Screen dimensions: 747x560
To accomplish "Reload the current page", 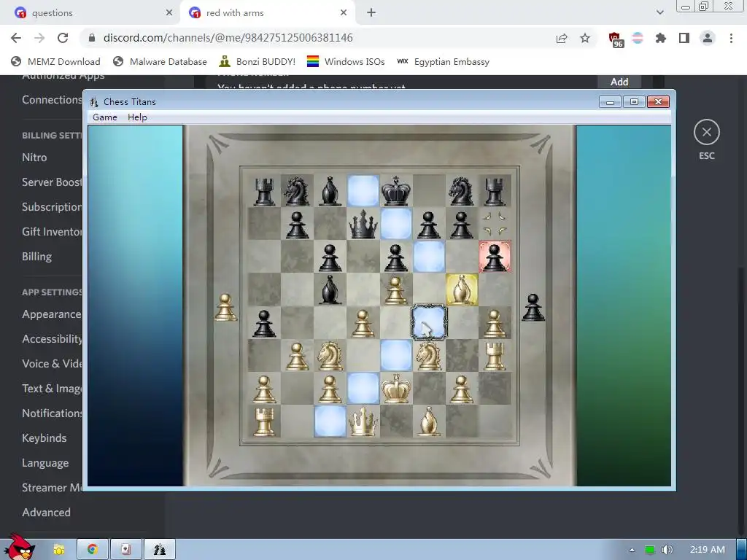I will click(x=63, y=38).
